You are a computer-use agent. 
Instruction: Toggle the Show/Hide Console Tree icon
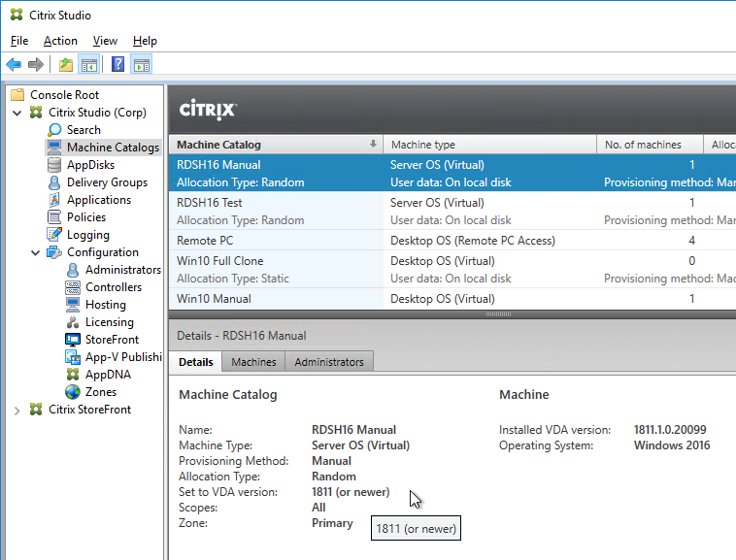point(88,64)
